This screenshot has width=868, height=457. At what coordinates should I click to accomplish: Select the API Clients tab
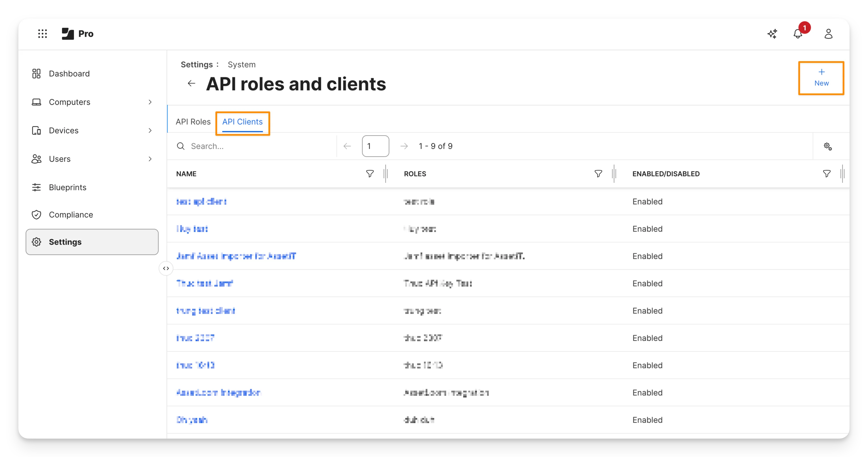tap(242, 122)
